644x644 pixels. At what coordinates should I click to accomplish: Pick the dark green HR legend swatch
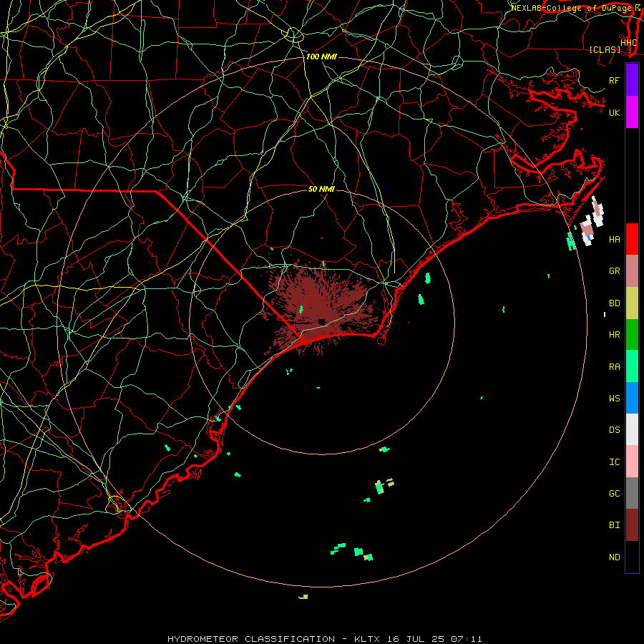pos(632,334)
